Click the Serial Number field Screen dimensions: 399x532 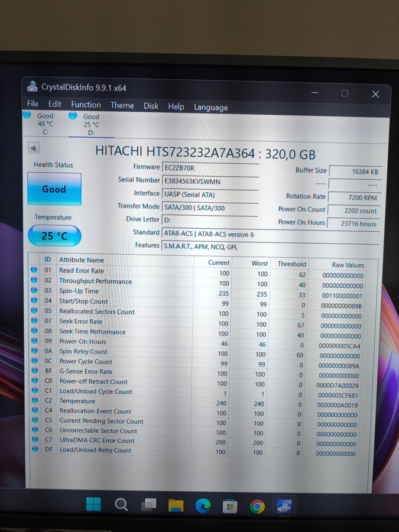coord(210,181)
